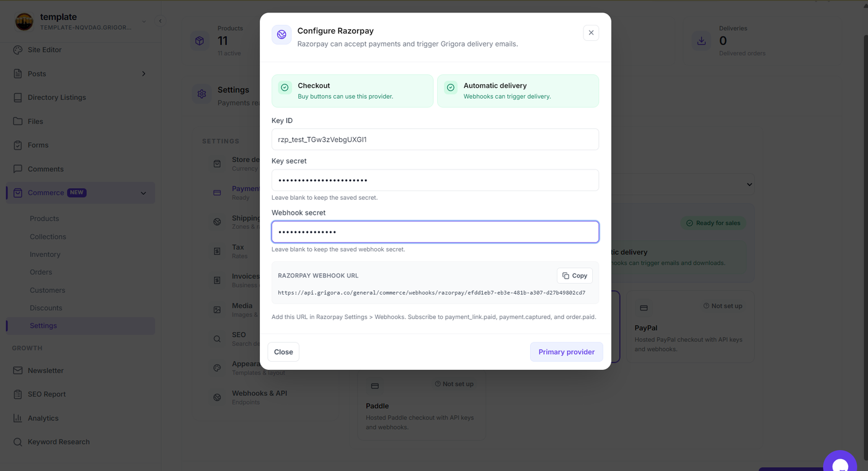868x471 pixels.
Task: Collapse the Commerce section chevron
Action: tap(144, 193)
